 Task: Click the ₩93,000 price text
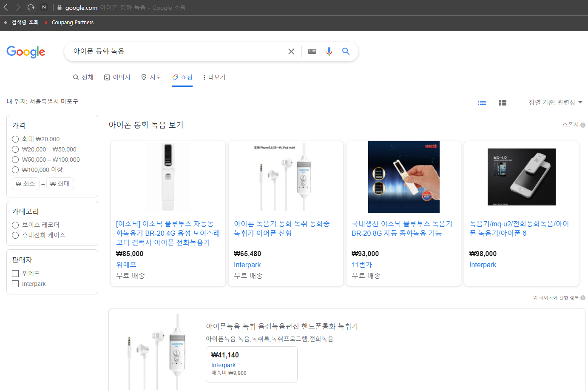[x=365, y=254]
